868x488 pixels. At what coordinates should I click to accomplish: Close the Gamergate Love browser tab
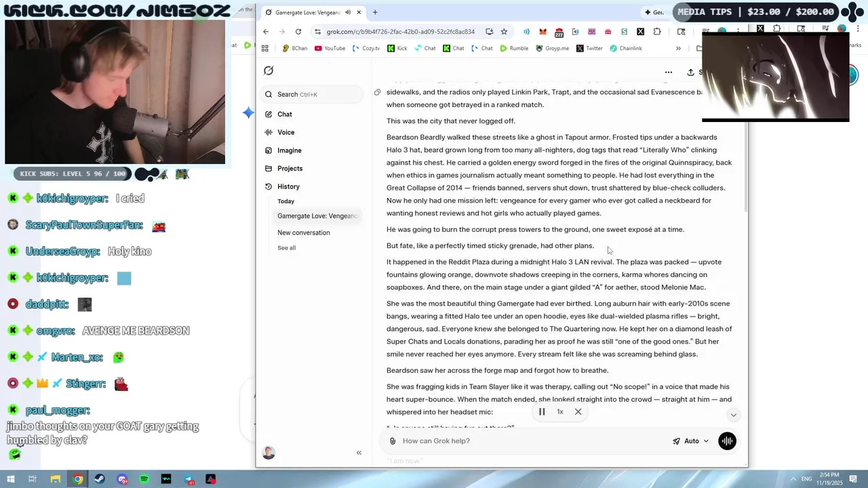[359, 12]
